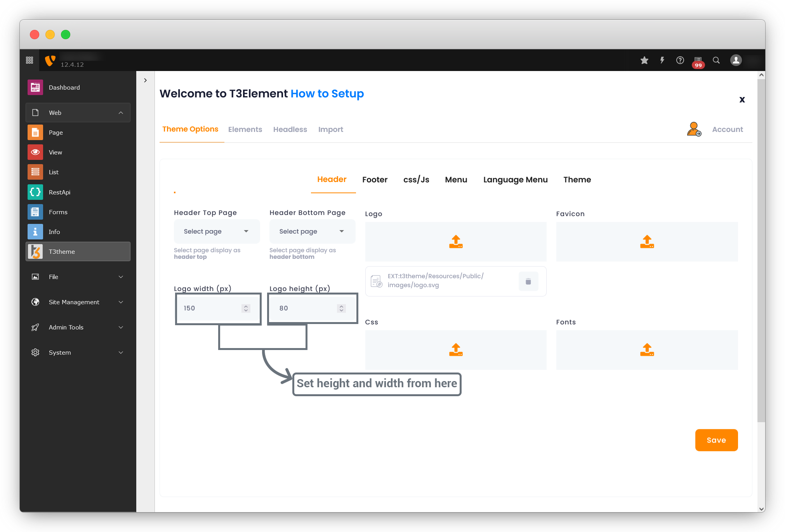Select the Header sub-tab
Image resolution: width=785 pixels, height=532 pixels.
332,179
